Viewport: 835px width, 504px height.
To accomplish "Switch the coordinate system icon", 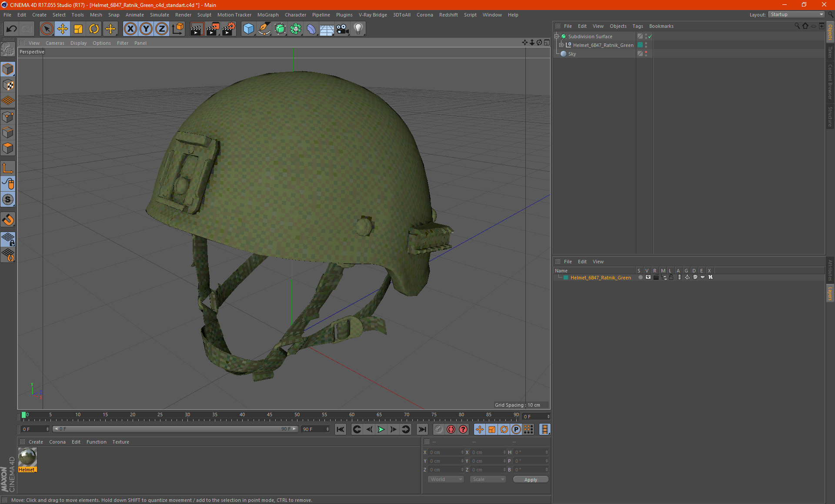I will click(178, 29).
